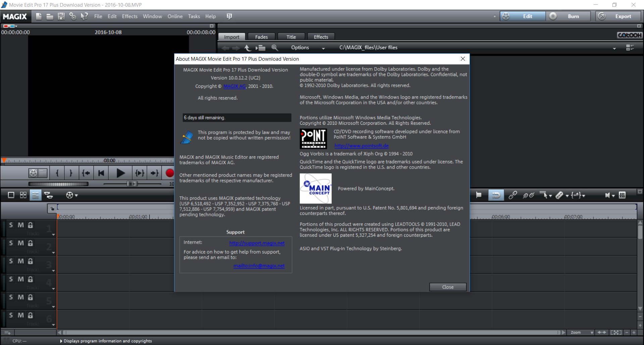
Task: Click the timeline vertical scrollbar thumb
Action: click(640, 232)
